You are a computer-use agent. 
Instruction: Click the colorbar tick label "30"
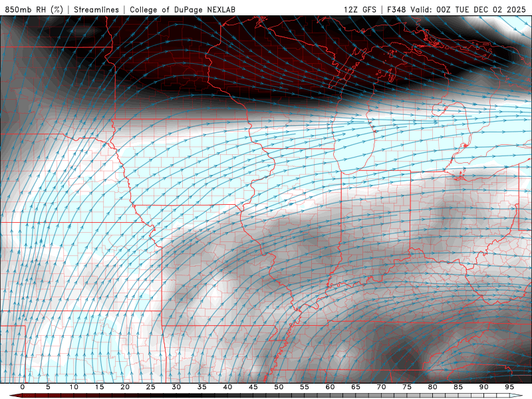coord(176,387)
